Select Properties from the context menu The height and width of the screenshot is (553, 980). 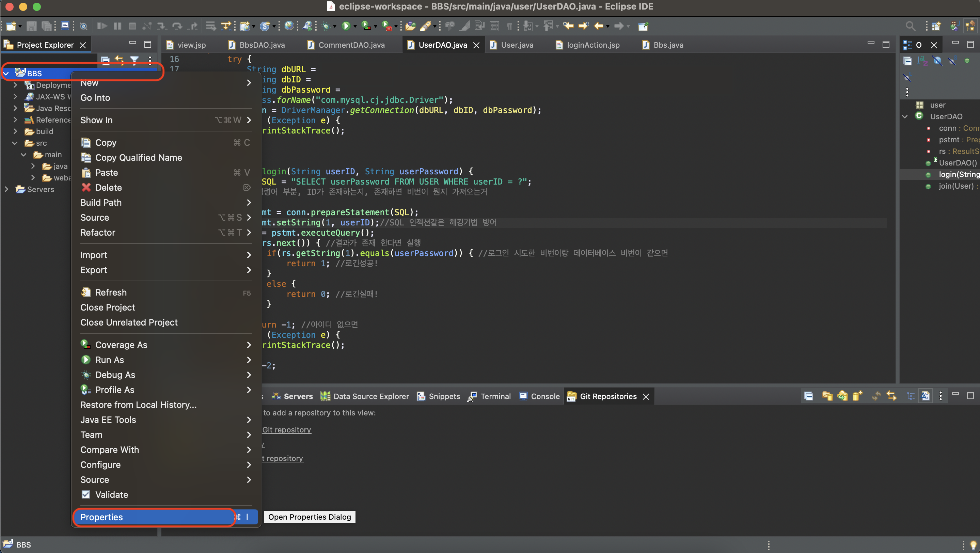coord(101,517)
